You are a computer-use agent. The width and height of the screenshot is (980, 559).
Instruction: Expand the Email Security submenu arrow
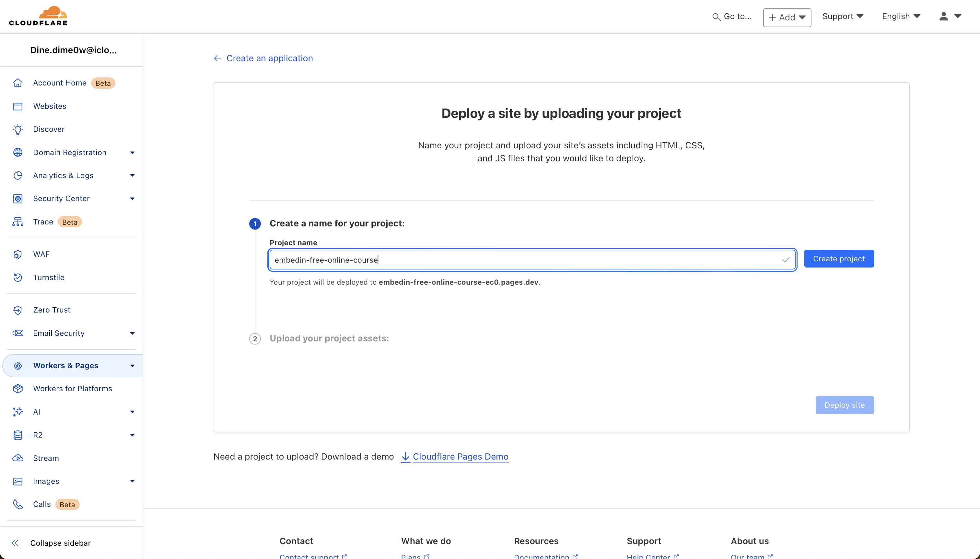tap(132, 333)
